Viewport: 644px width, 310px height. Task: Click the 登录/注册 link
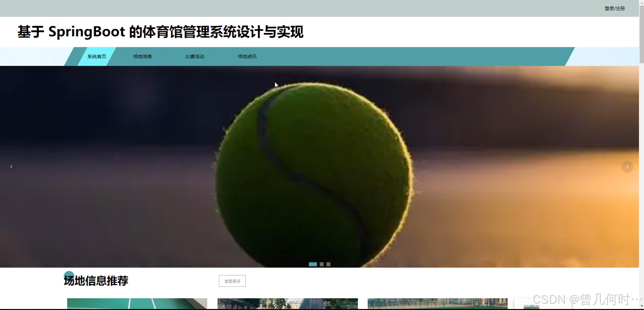615,8
